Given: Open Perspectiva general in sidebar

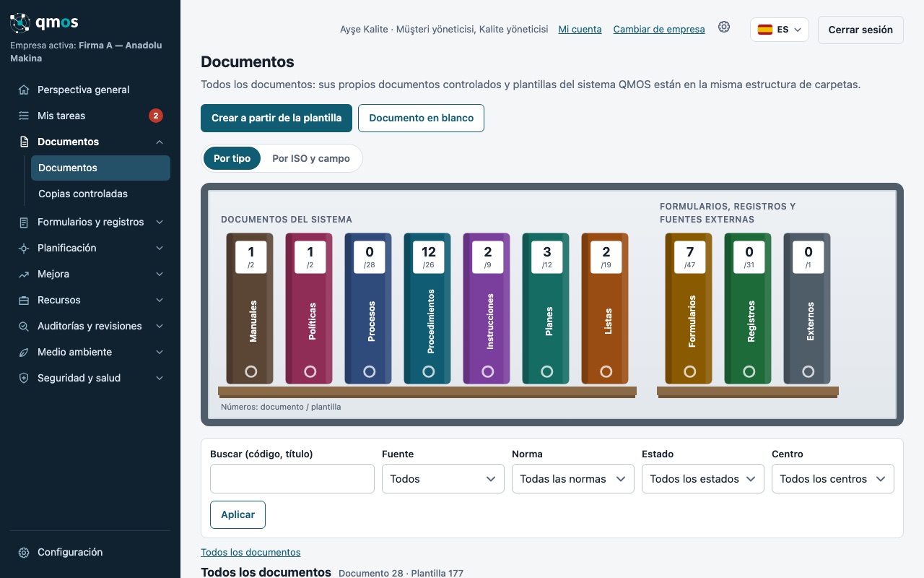Looking at the screenshot, I should pos(90,90).
